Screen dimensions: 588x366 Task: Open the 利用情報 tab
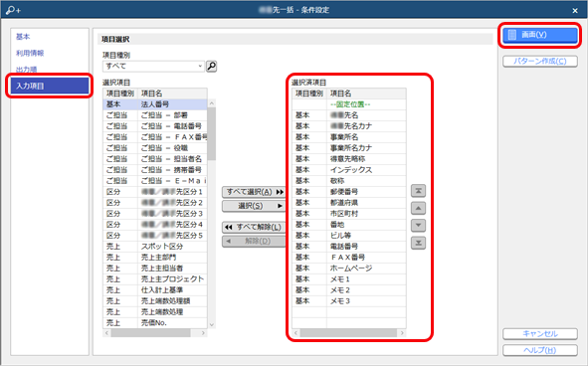(x=30, y=53)
